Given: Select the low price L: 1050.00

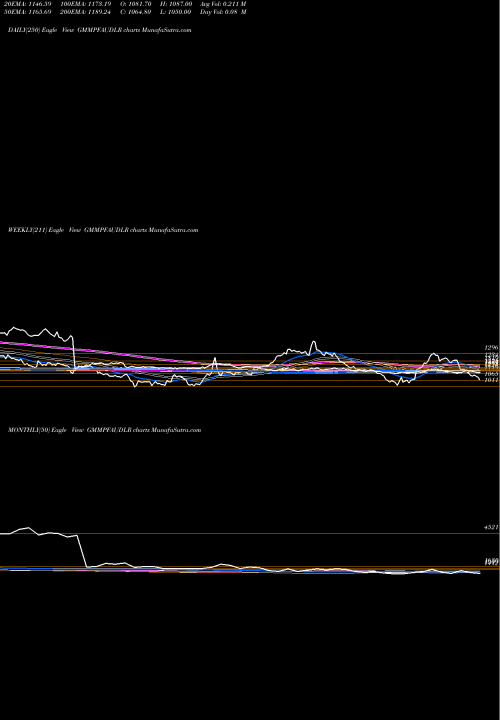Looking at the screenshot, I should [176, 12].
